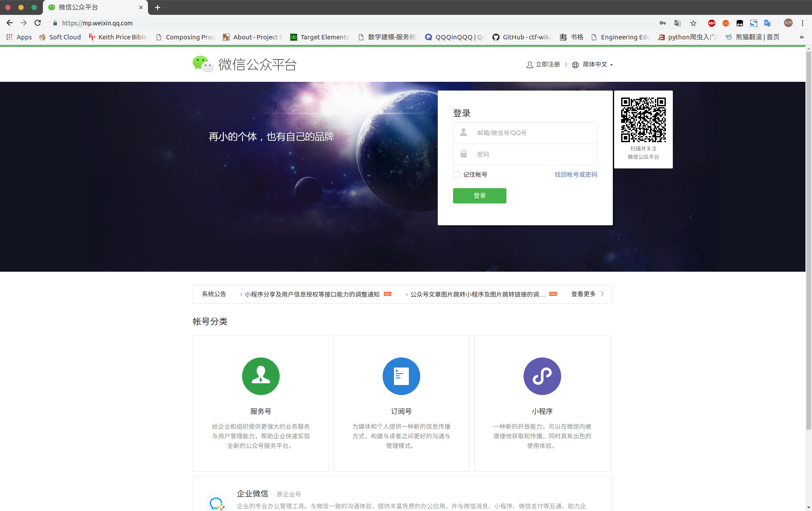Open the Keith Price Bibliography bookmark

pos(118,37)
